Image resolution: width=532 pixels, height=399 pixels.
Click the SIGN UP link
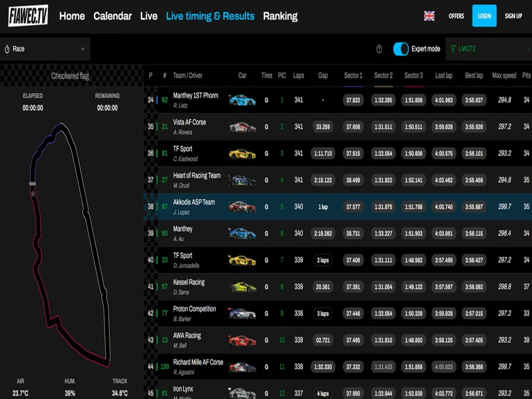click(513, 16)
